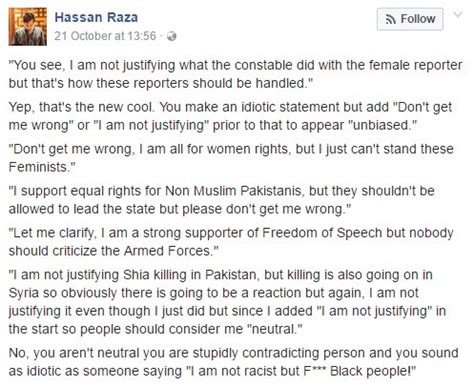474x386 pixels.
Task: Click the Non Muslim Pakistanis paragraph
Action: coord(222,200)
